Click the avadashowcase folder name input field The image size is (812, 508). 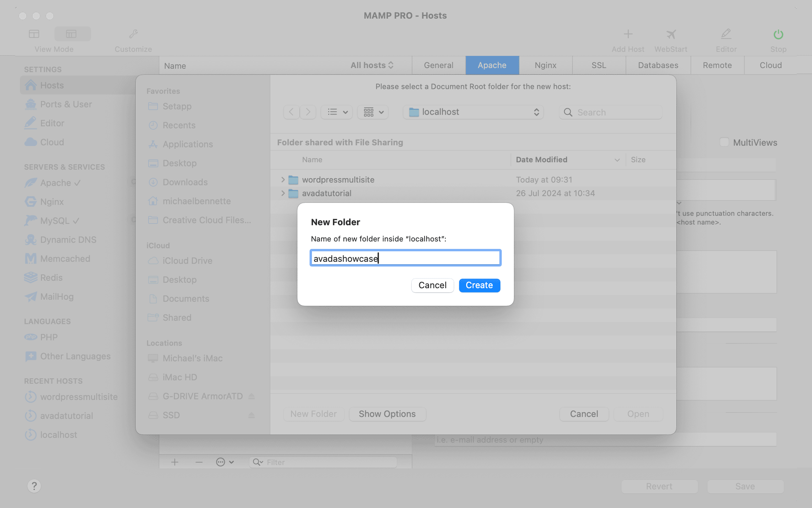[405, 257]
